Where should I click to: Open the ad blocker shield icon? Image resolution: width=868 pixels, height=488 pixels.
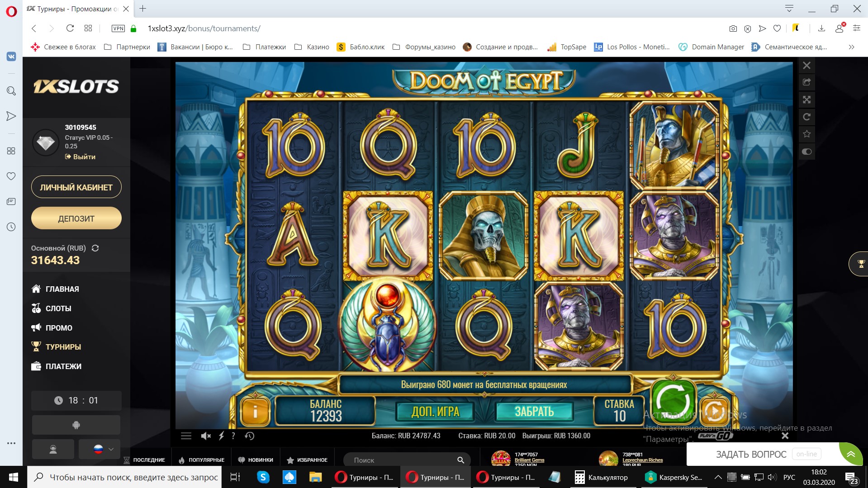tap(748, 28)
